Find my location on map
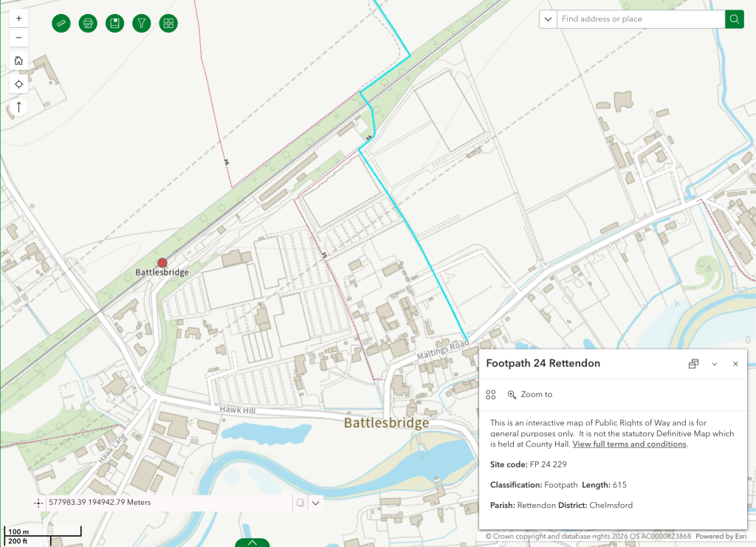 (19, 84)
